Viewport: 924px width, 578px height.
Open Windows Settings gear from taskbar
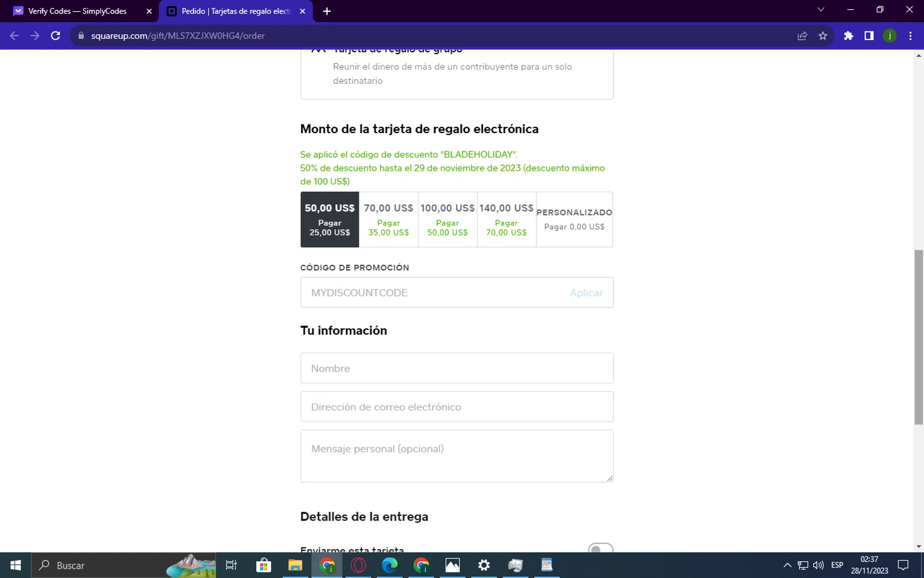pyautogui.click(x=484, y=565)
